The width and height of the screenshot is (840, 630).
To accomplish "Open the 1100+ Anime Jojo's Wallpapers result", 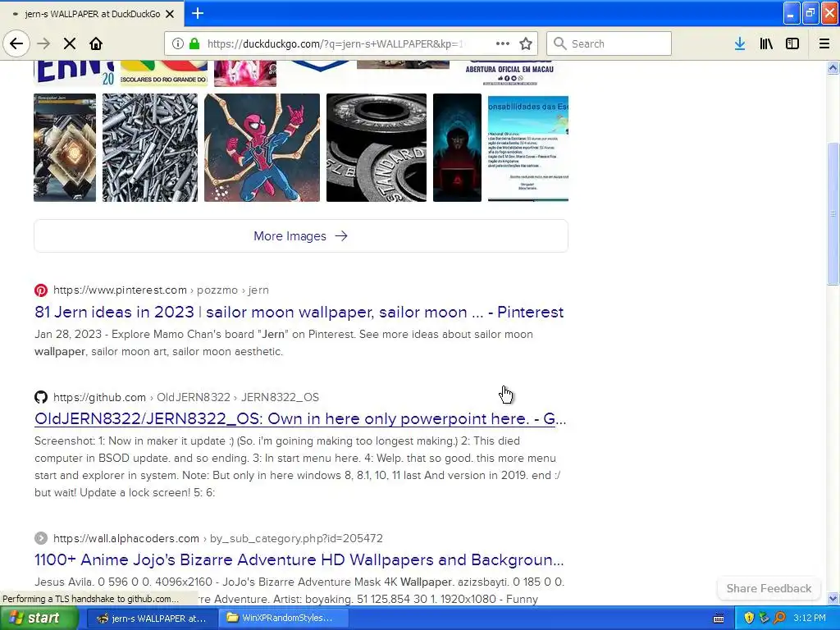I will (299, 559).
